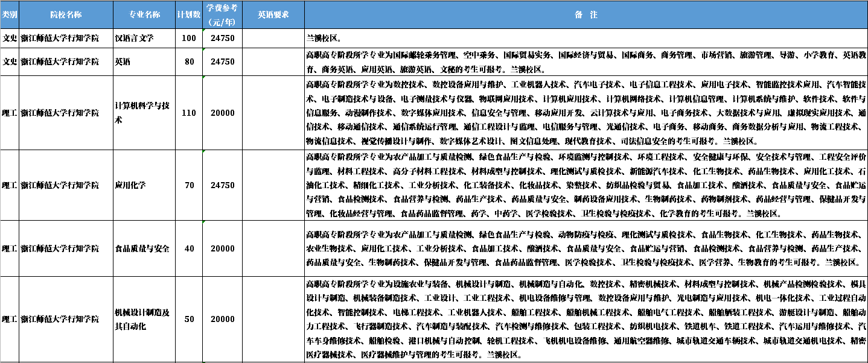Select the 计算机科学与技术 major cell
The image size is (868, 363).
pyautogui.click(x=144, y=112)
